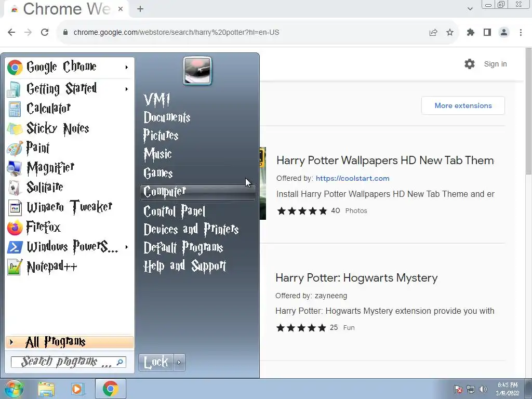Open VM1 user folder
The image size is (532, 399).
[157, 100]
